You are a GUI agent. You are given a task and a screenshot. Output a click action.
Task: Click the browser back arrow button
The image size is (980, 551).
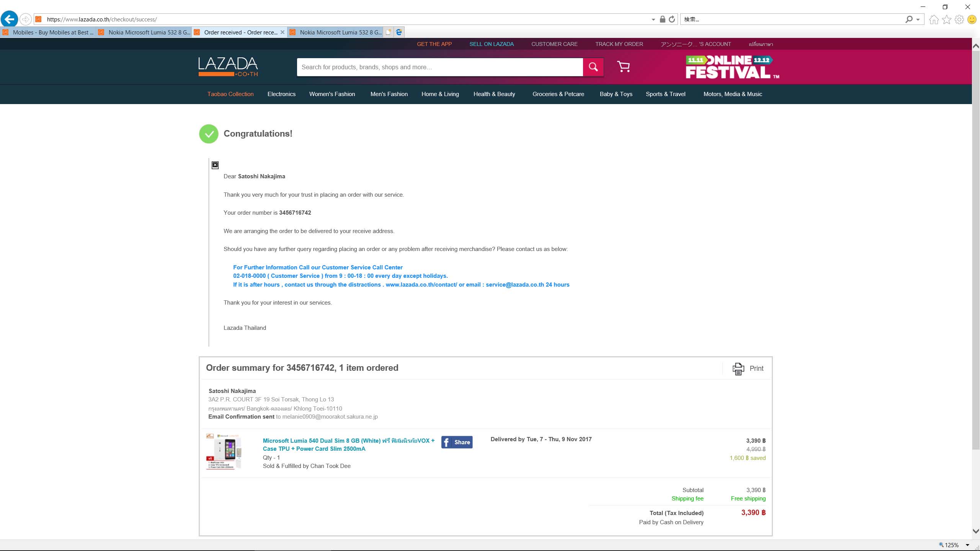click(9, 19)
